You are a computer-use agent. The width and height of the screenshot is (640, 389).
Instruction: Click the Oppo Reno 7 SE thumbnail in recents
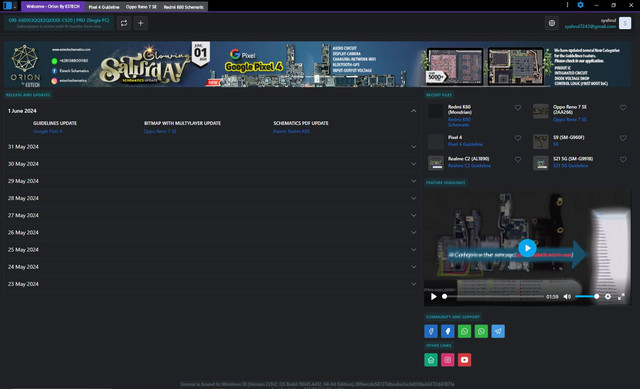pos(541,111)
